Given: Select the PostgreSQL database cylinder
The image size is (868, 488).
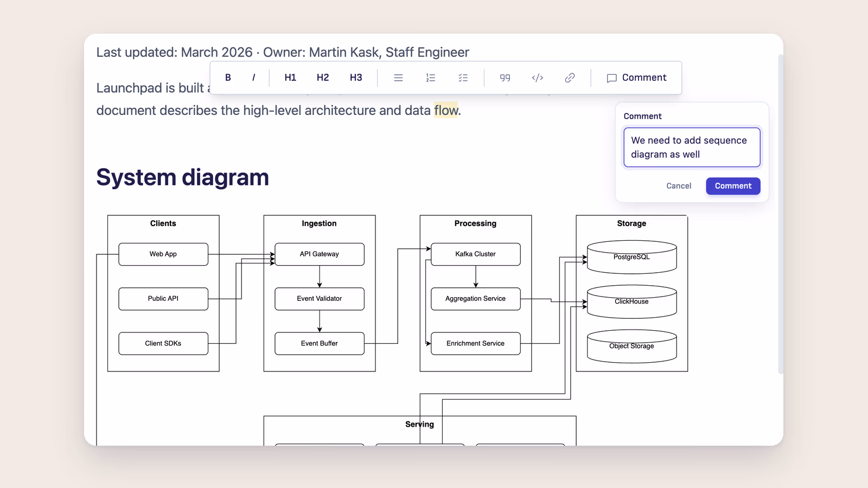Looking at the screenshot, I should point(632,257).
